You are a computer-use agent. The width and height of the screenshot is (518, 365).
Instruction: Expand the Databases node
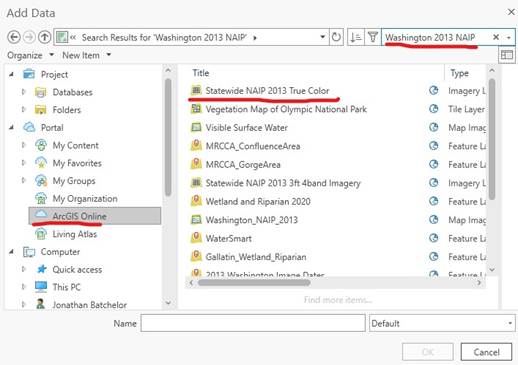pos(23,92)
